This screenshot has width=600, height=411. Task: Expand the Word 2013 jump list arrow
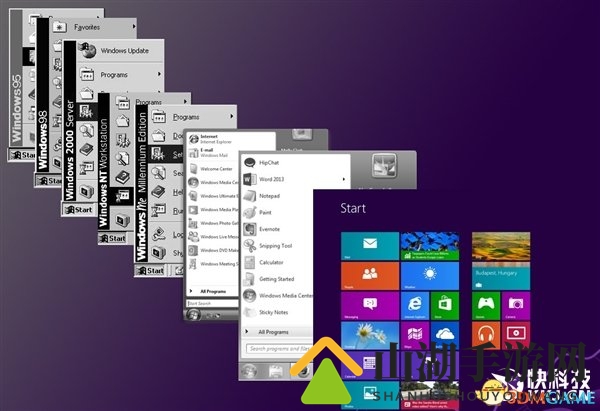[344, 179]
